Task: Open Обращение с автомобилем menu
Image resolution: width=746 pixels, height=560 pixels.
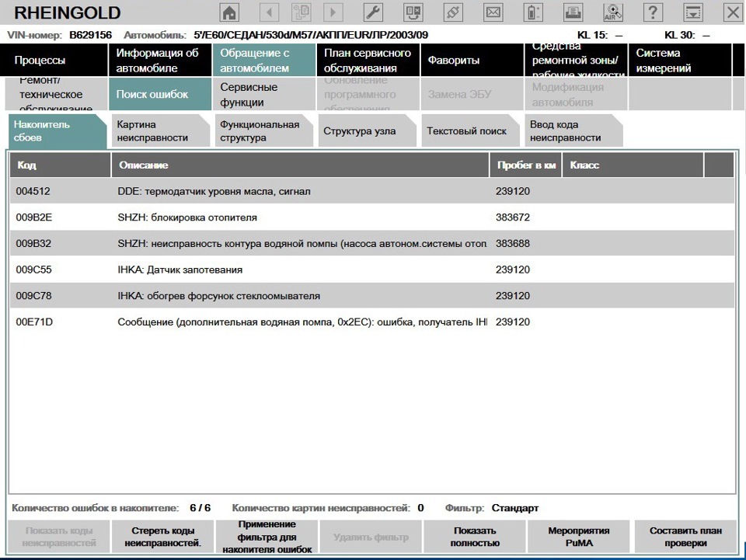Action: pos(264,60)
